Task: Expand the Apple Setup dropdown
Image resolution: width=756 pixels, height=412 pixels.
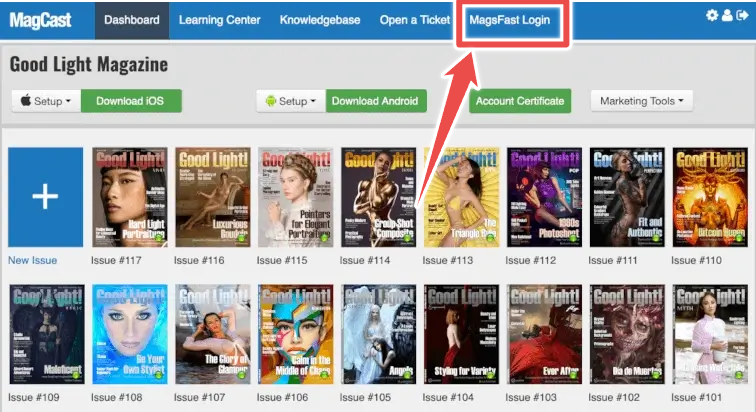Action: pos(46,101)
